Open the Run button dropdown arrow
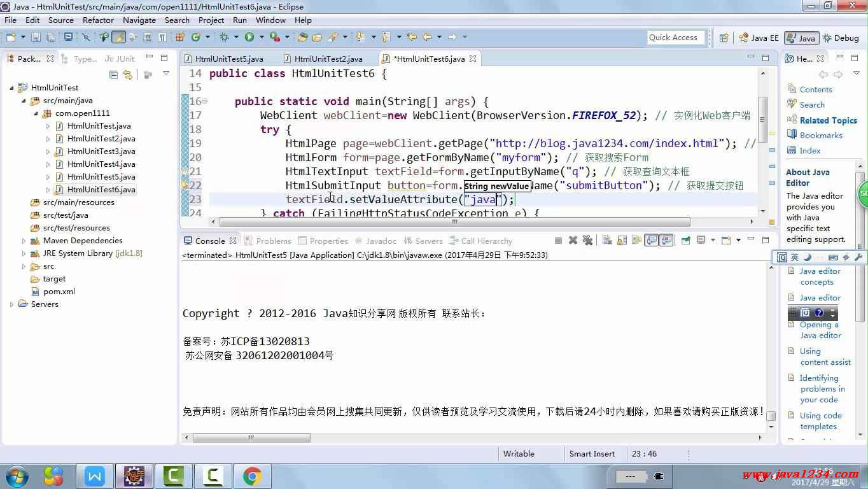The height and width of the screenshot is (489, 868). 262,38
